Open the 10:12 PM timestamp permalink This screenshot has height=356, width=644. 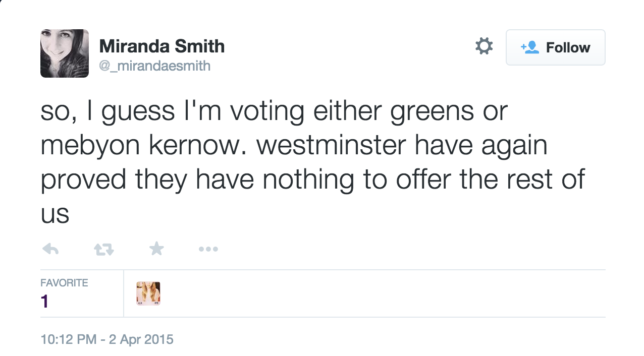click(68, 339)
